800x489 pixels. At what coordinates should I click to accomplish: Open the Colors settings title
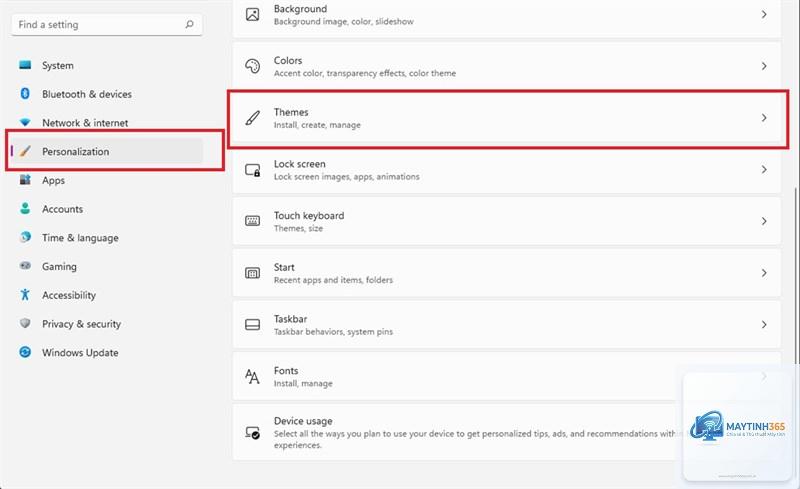(x=288, y=60)
